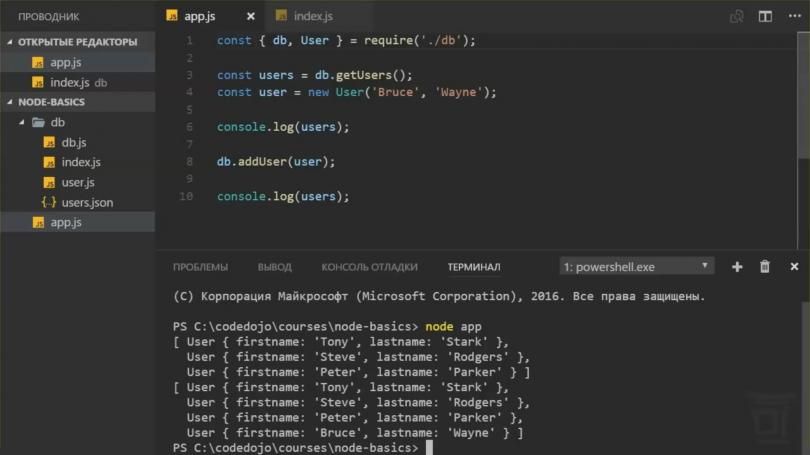
Task: Click the db folder icon
Action: 38,122
